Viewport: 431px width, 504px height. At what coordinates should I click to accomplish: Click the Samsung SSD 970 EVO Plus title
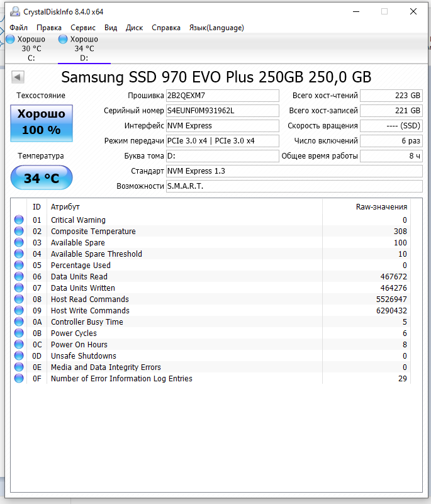click(x=216, y=77)
